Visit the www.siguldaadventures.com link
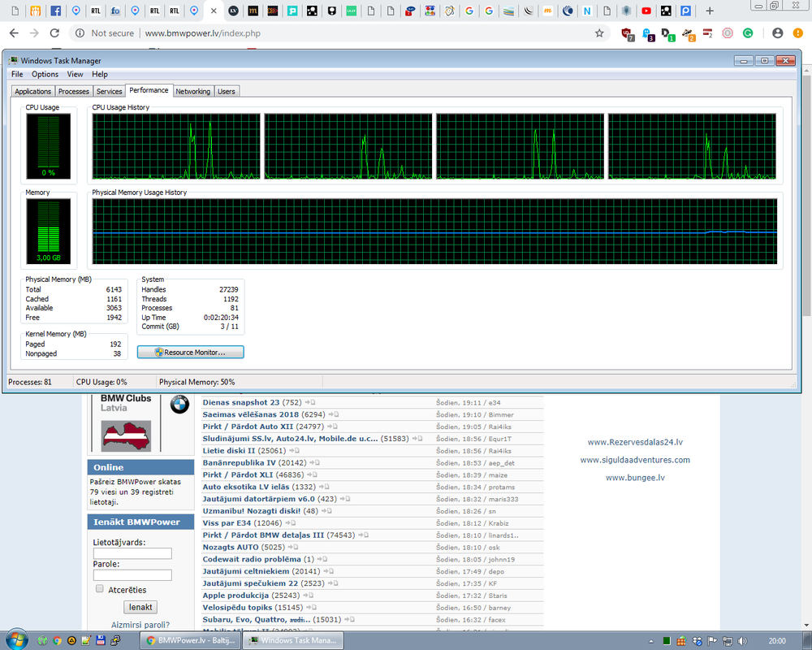The image size is (812, 650). click(635, 460)
